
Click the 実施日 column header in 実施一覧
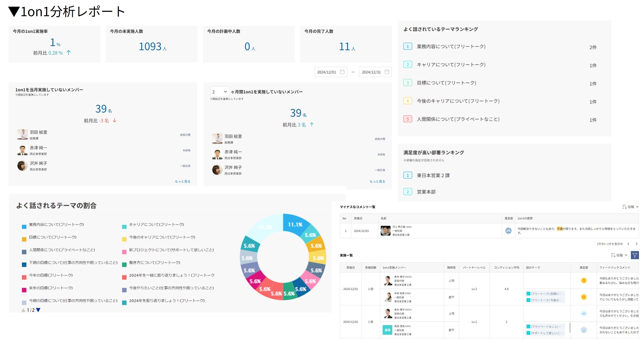coord(350,268)
